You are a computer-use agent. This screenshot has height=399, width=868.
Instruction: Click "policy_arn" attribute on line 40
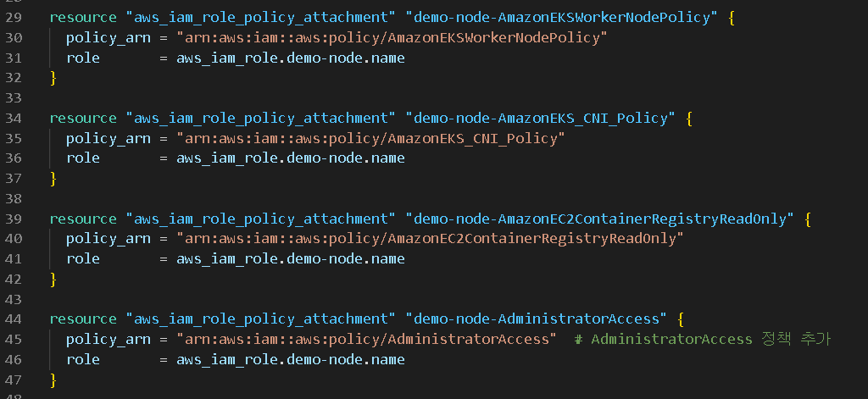coord(108,239)
